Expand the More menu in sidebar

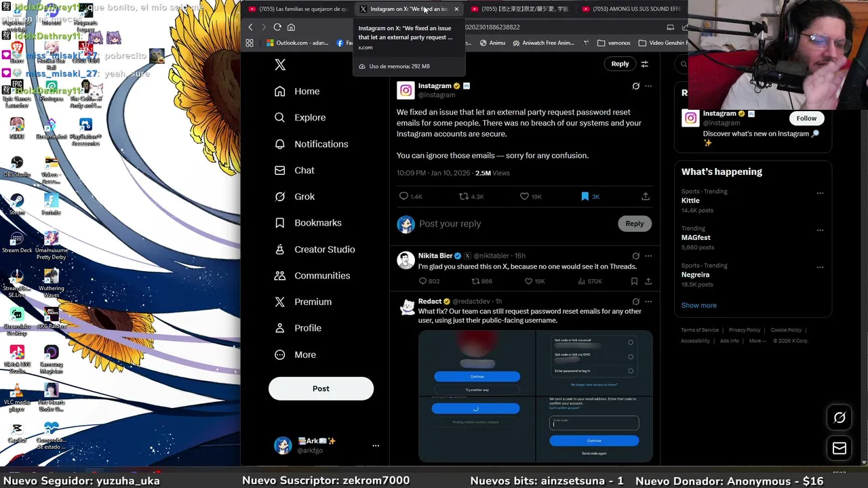(295, 354)
